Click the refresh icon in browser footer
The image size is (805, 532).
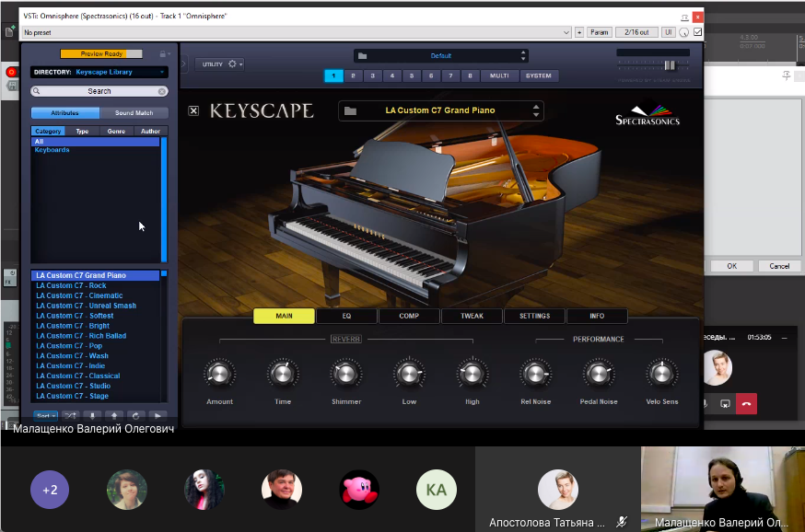pyautogui.click(x=135, y=416)
